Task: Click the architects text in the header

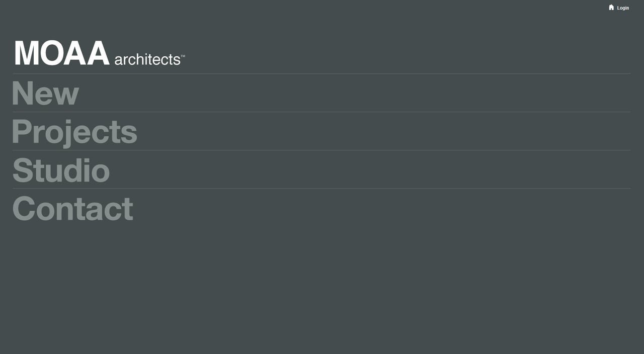Action: pyautogui.click(x=147, y=59)
